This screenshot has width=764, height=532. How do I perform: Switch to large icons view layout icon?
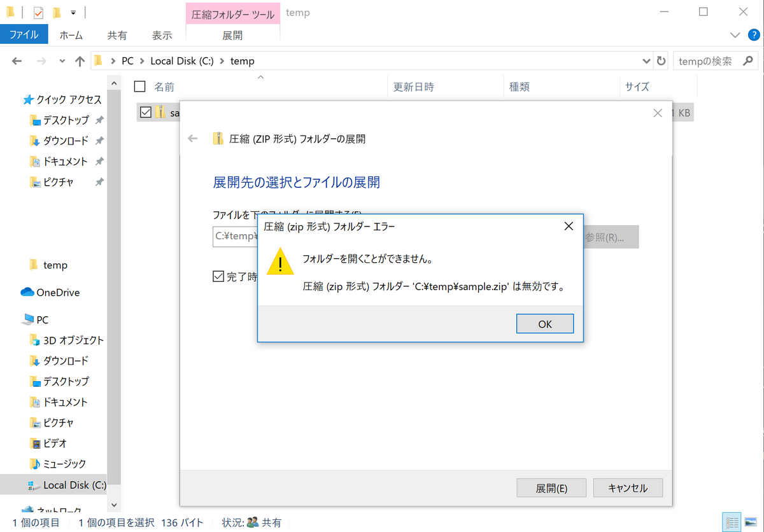749,522
